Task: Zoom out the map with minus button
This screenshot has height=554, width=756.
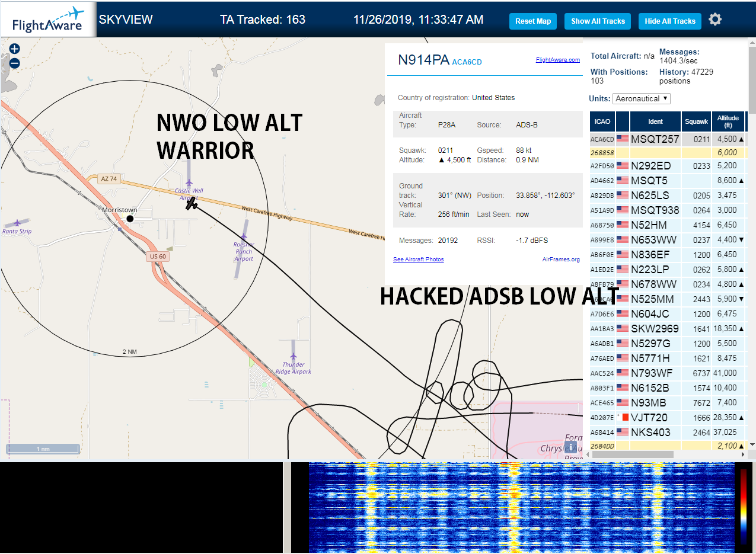Action: coord(15,63)
